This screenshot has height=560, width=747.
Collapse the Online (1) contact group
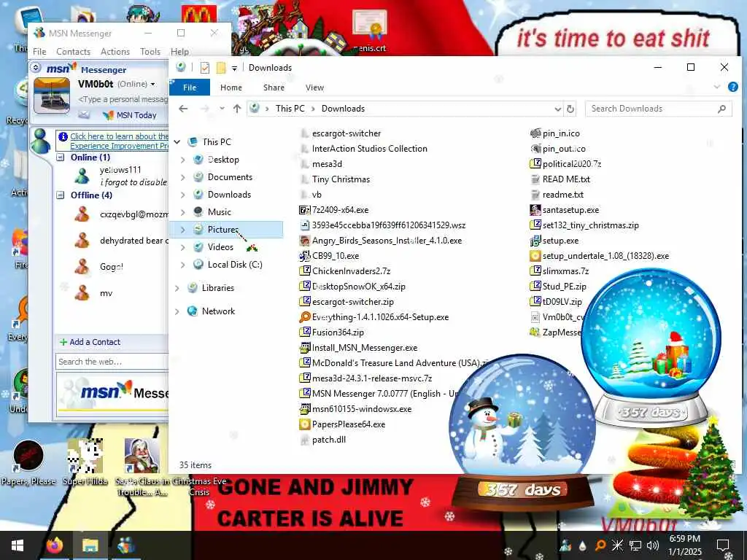click(61, 157)
